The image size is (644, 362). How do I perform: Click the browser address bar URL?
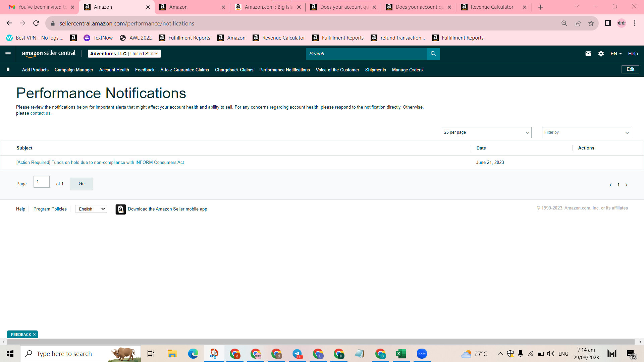click(x=127, y=23)
